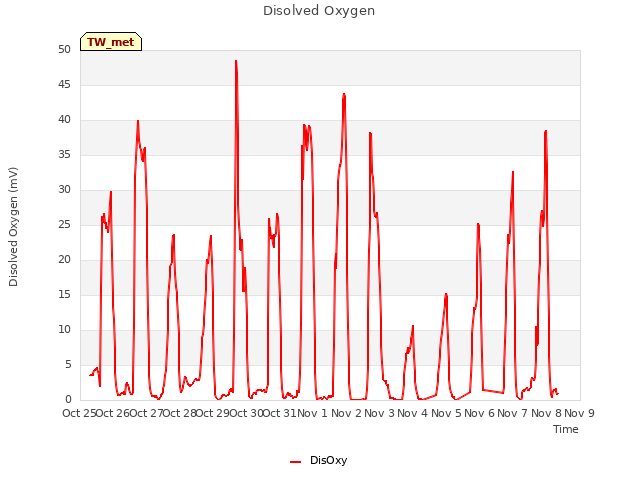Click the Nov 4 peak near 15 mV
Viewport: 640px width, 480px height.
[446, 294]
